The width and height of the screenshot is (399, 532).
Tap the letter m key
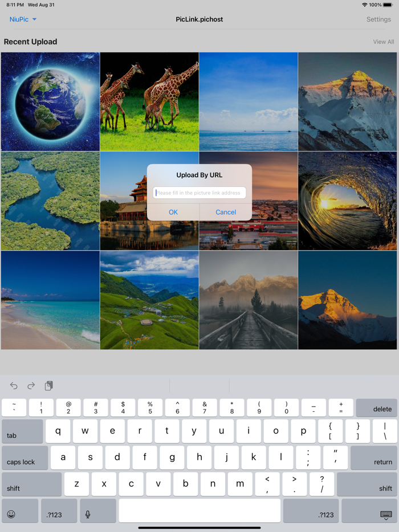240,484
